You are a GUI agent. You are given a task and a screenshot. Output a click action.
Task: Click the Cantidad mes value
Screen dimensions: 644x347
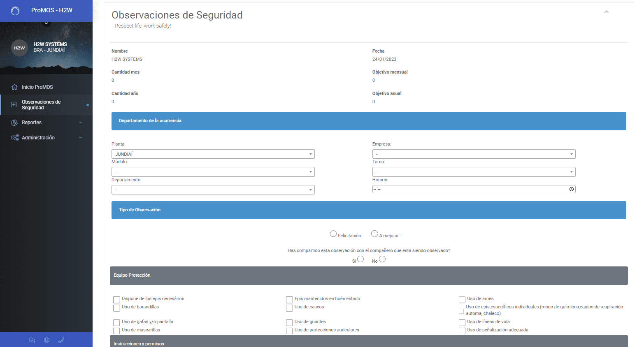[x=113, y=81]
